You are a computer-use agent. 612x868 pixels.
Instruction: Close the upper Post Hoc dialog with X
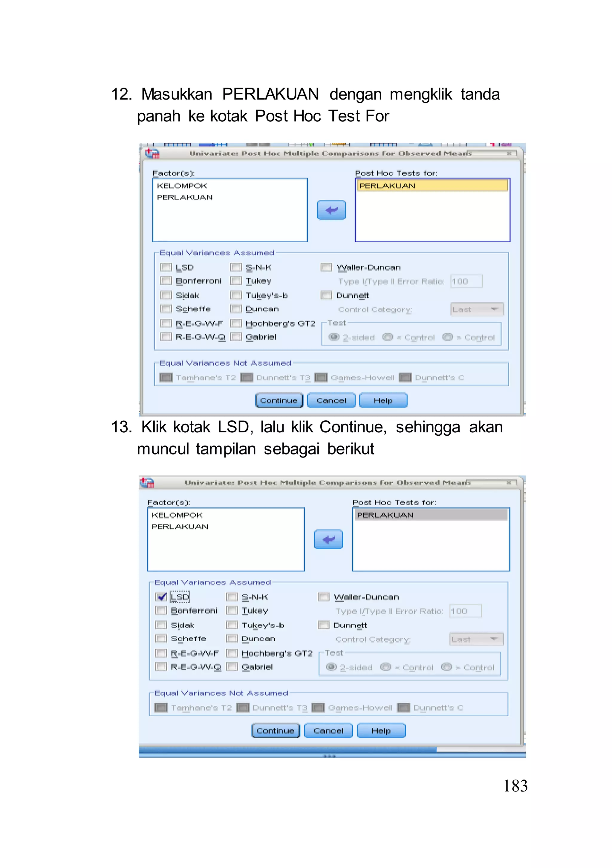coord(509,153)
